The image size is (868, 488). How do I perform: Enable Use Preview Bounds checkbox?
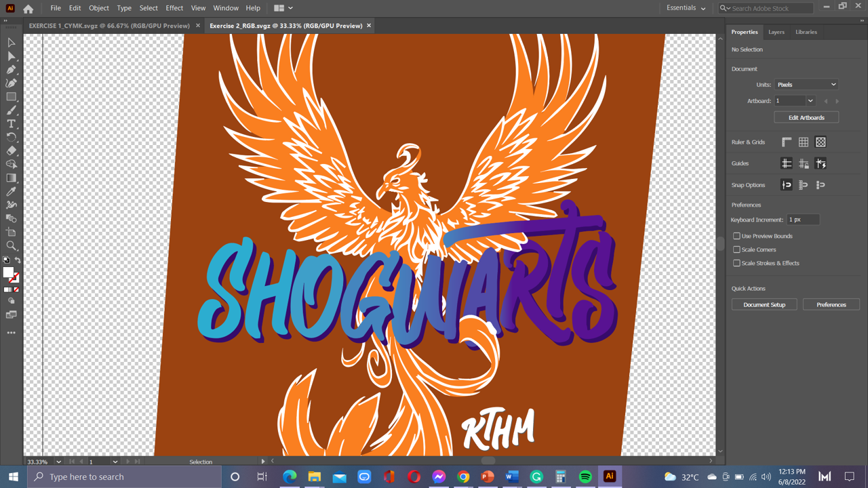[x=736, y=236]
